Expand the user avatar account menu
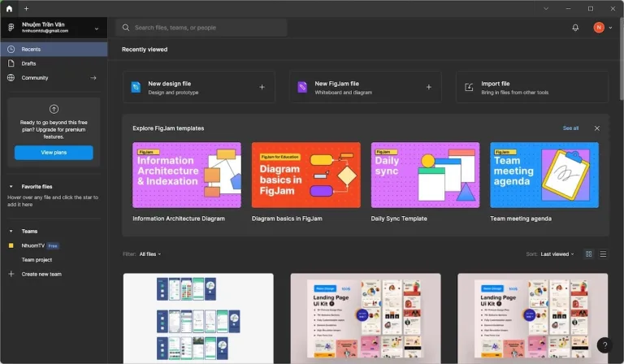624x364 pixels. click(602, 28)
